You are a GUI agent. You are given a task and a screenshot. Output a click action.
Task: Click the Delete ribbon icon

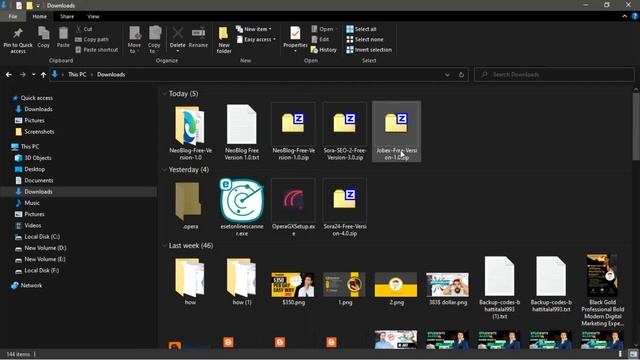[x=178, y=40]
